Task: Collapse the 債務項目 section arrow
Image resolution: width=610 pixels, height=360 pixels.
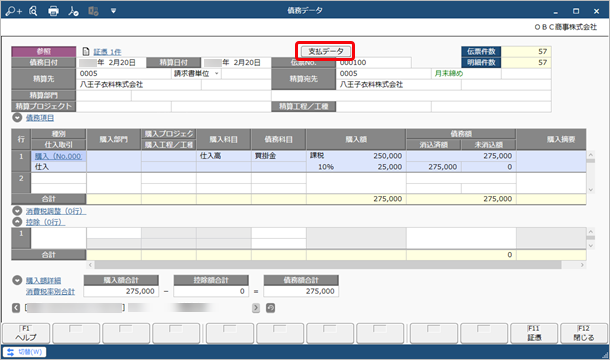Action: (17, 118)
